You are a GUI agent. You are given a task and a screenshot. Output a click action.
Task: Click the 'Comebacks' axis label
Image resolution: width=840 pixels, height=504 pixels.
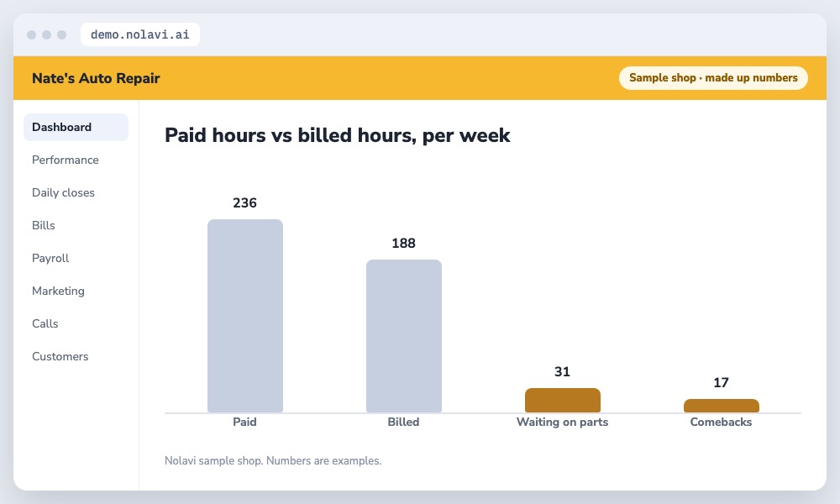(721, 422)
